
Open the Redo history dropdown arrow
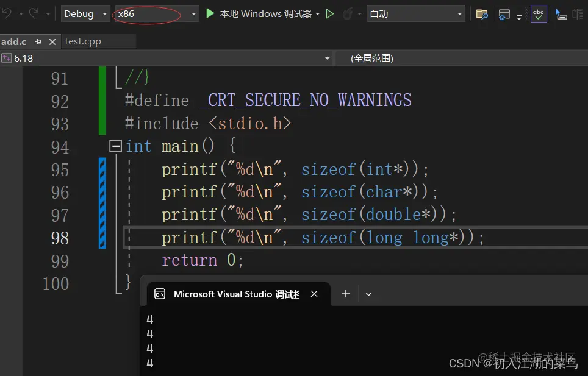pos(48,14)
